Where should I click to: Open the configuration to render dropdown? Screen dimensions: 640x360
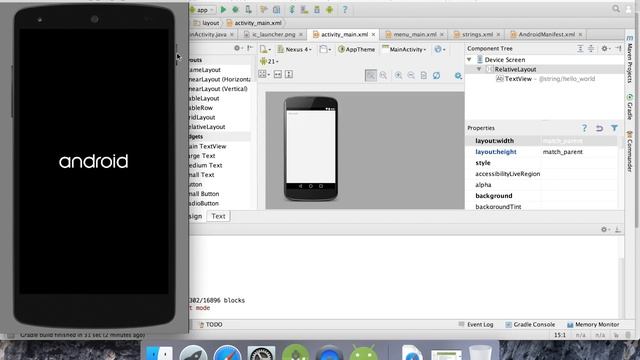(x=265, y=49)
